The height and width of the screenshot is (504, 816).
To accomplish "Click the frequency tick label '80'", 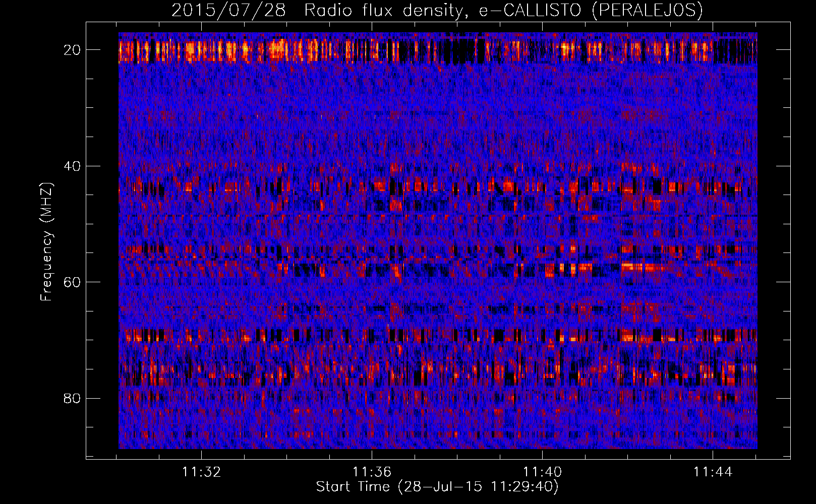I will (73, 398).
